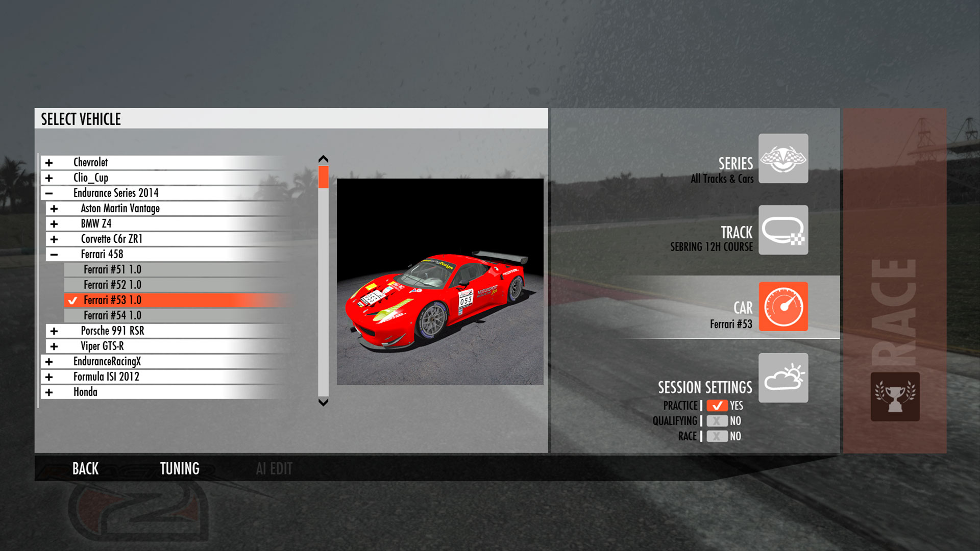Select Ferrari #54 1.0 entry
Image resolution: width=980 pixels, height=551 pixels.
pyautogui.click(x=113, y=315)
